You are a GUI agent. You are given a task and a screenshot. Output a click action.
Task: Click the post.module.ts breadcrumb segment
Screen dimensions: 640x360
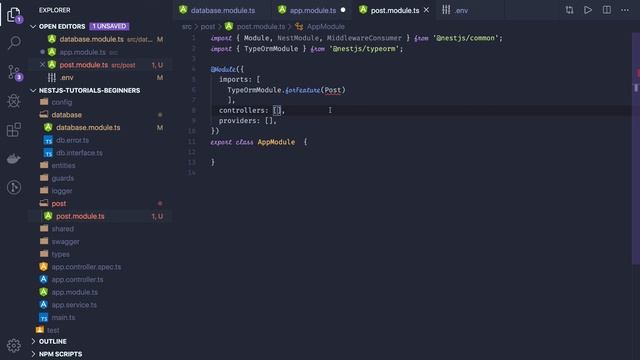[260, 27]
